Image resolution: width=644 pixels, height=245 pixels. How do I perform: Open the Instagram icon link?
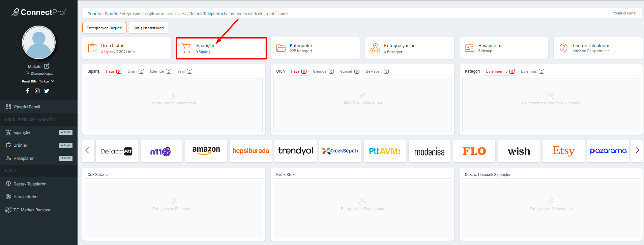[x=37, y=91]
